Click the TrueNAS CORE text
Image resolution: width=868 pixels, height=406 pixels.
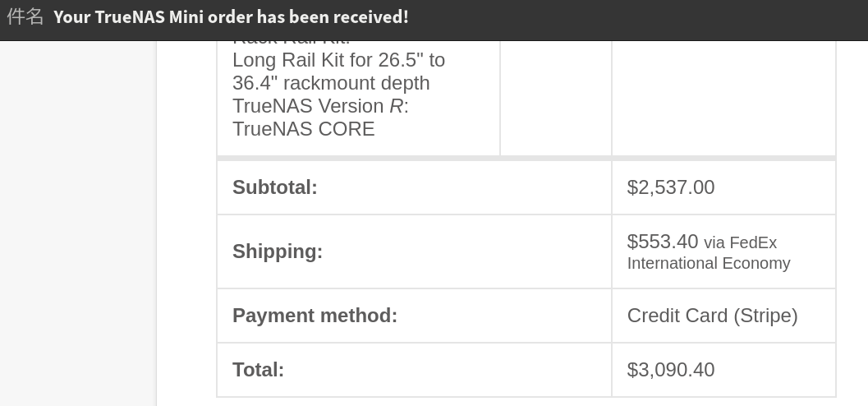(x=303, y=129)
